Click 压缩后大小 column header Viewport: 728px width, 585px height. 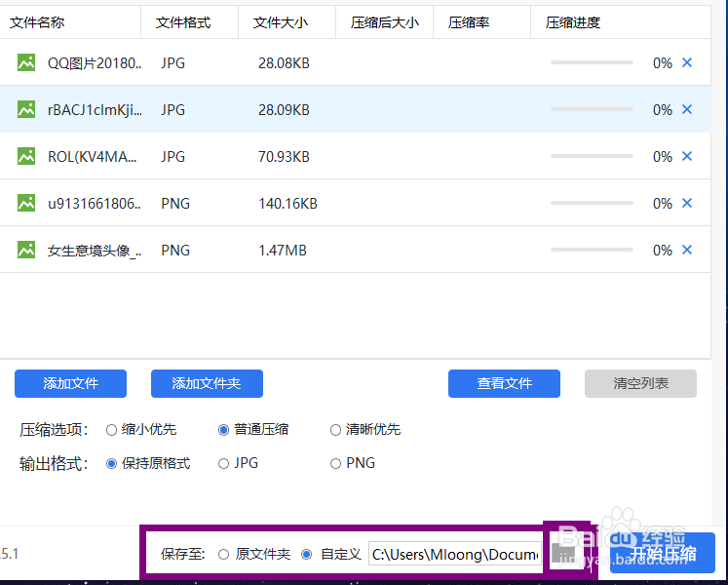click(x=385, y=22)
